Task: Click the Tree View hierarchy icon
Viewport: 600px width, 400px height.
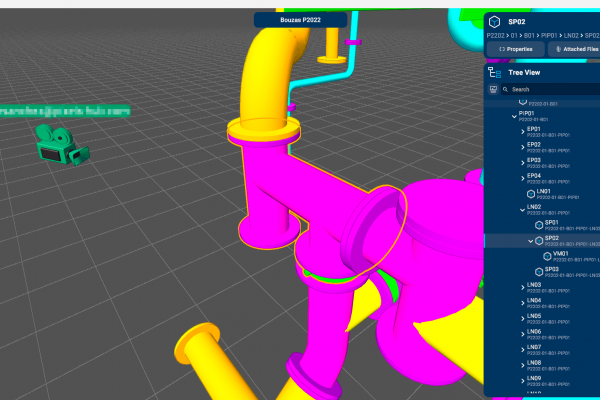Action: coord(493,72)
